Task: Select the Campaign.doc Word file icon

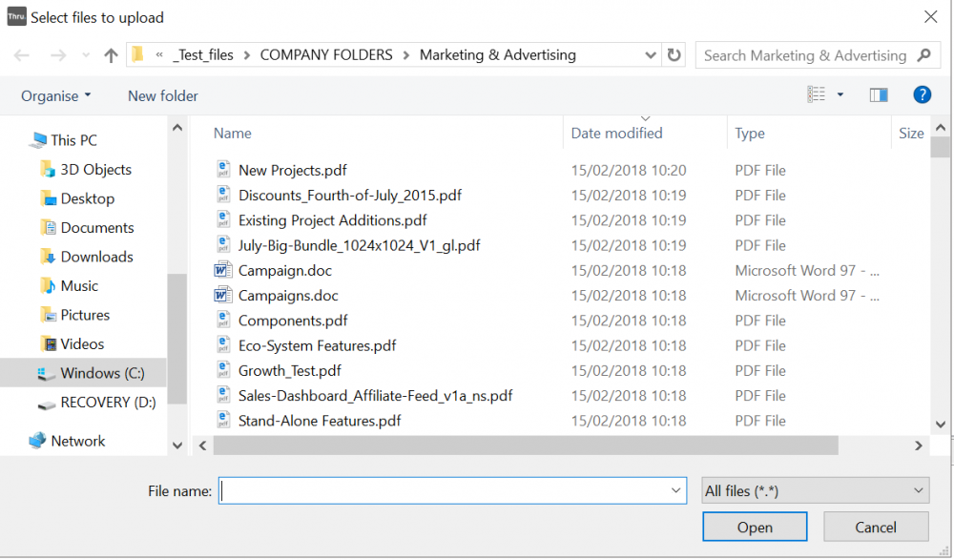Action: (223, 270)
